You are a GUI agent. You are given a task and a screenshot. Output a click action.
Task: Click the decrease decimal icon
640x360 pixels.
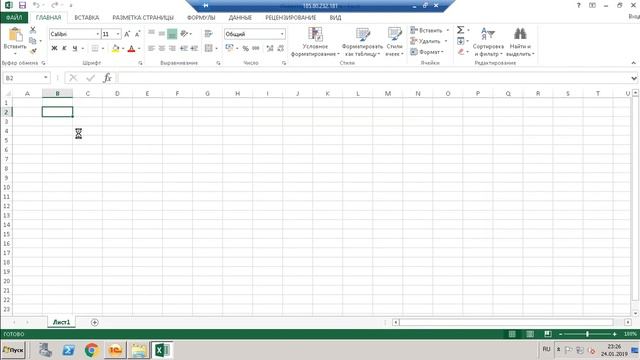click(281, 49)
